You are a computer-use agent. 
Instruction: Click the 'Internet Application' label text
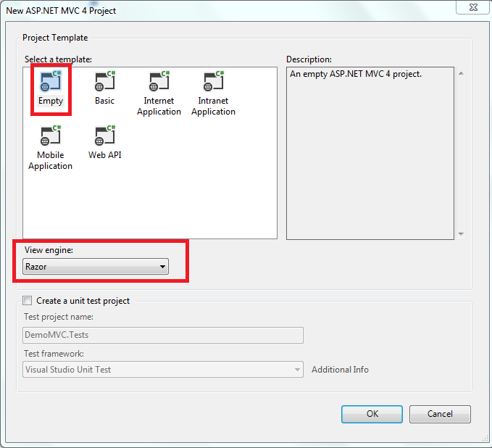pyautogui.click(x=159, y=106)
